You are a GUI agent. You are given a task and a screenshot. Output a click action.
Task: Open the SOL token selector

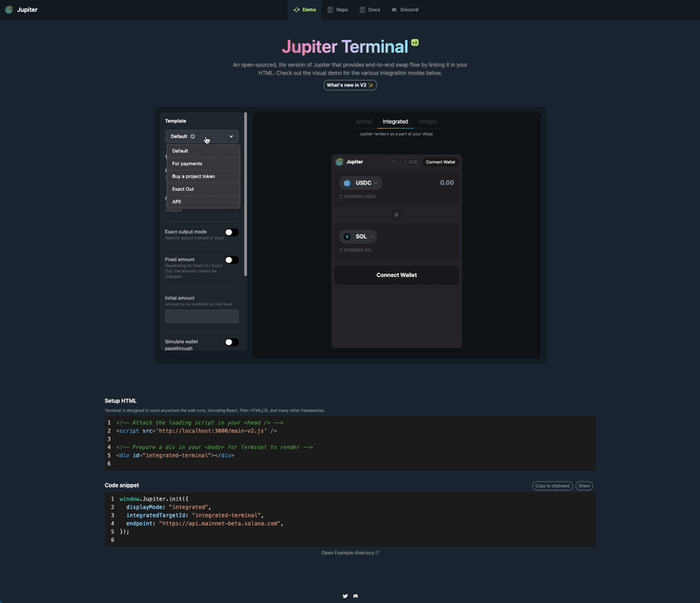[358, 236]
